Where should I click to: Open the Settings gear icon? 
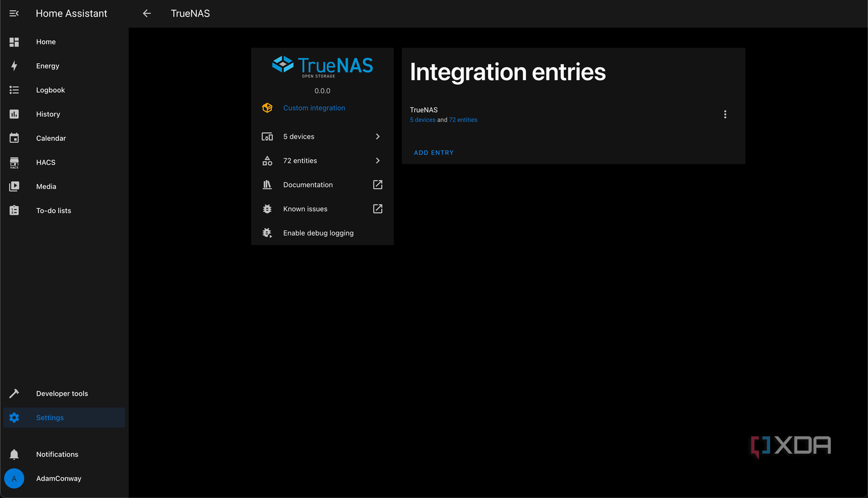click(x=14, y=418)
